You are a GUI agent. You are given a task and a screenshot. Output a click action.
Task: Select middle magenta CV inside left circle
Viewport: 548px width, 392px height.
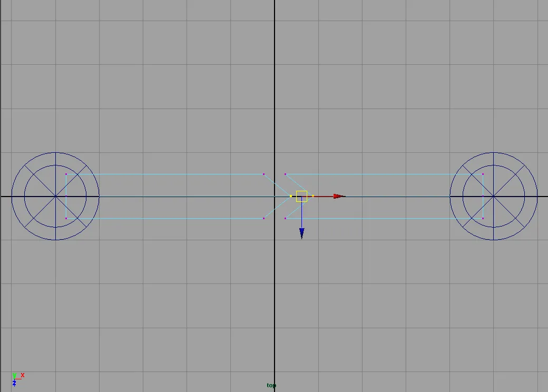[66, 196]
